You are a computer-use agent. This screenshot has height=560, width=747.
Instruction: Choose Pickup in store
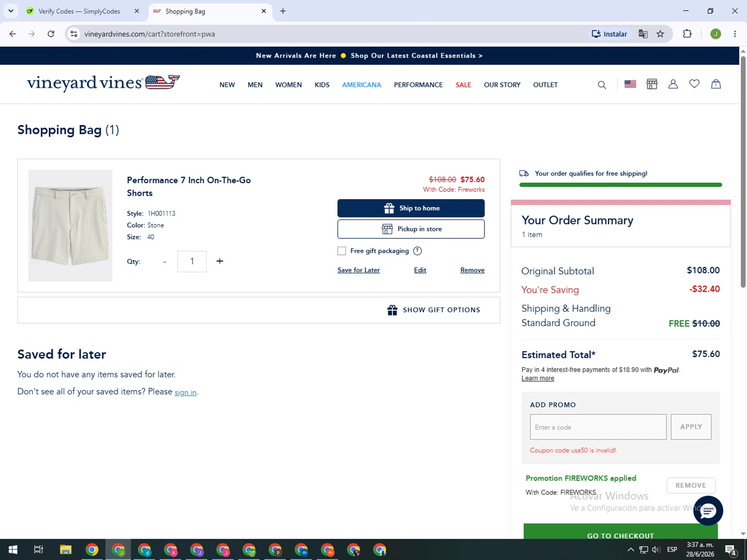click(x=411, y=229)
